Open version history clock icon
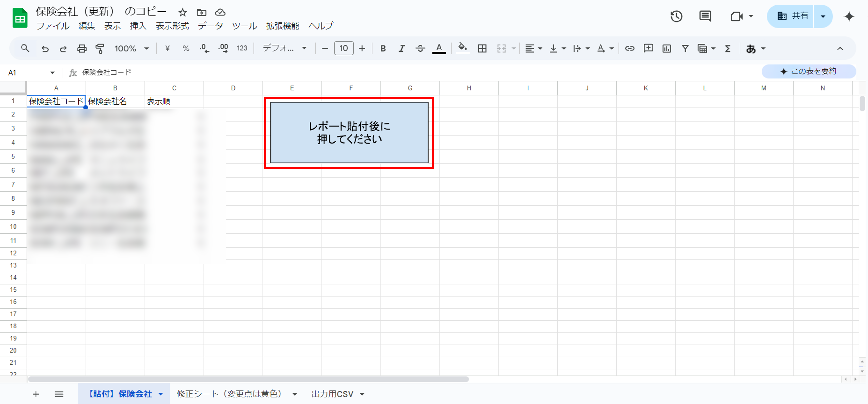Image resolution: width=868 pixels, height=404 pixels. [x=676, y=16]
